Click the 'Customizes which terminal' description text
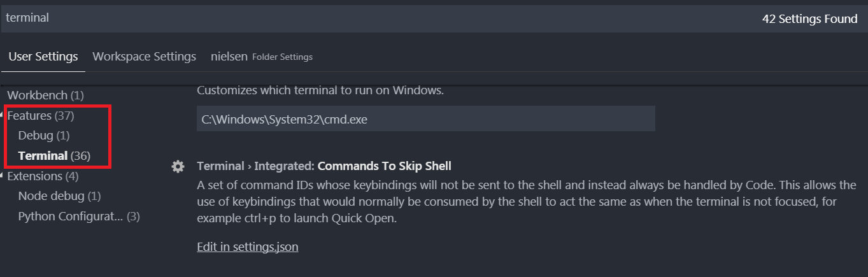 [320, 90]
